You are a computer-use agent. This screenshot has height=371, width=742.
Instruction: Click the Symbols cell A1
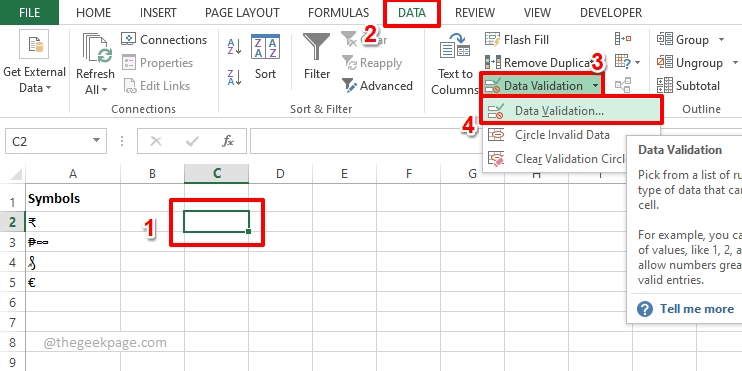[x=73, y=199]
